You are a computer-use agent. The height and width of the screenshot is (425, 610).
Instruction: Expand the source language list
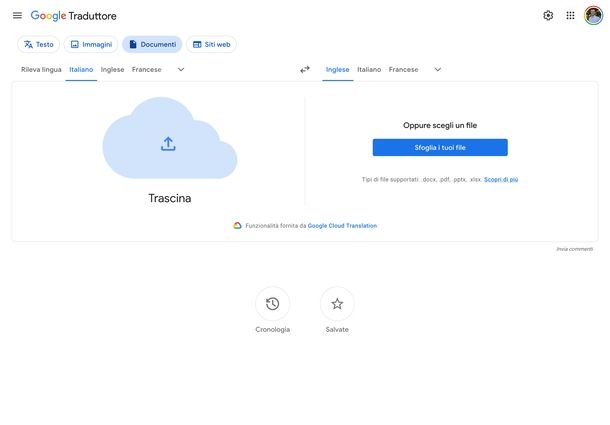point(181,70)
